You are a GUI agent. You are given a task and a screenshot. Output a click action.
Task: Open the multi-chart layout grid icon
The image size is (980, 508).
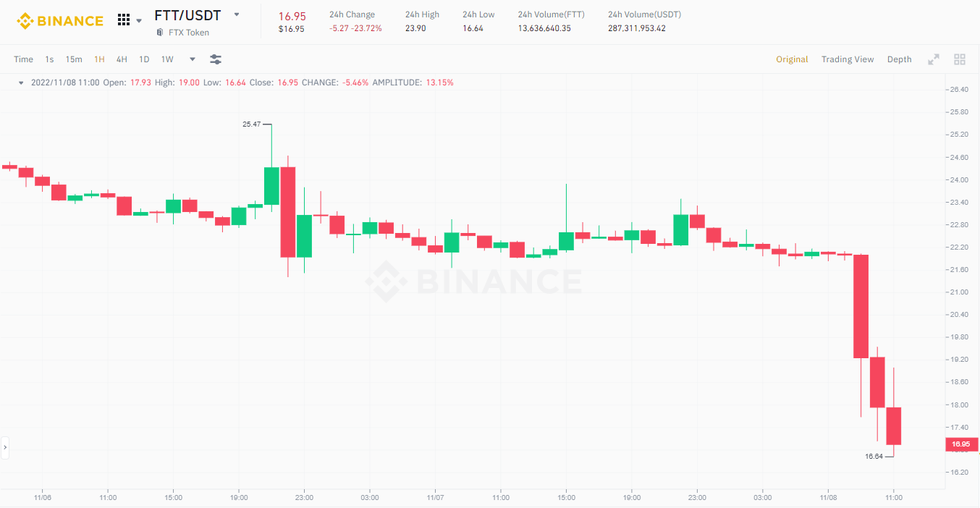point(960,59)
